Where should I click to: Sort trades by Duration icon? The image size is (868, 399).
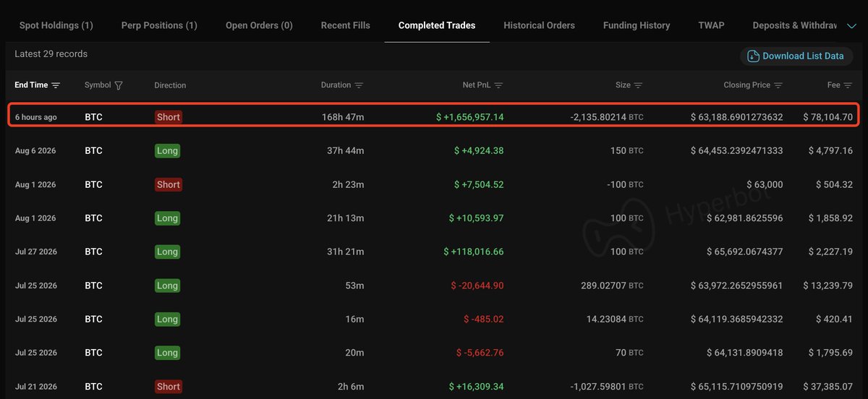point(359,85)
